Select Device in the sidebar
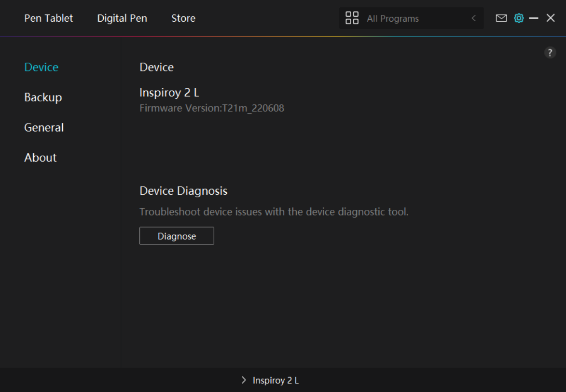The height and width of the screenshot is (392, 566). 41,67
